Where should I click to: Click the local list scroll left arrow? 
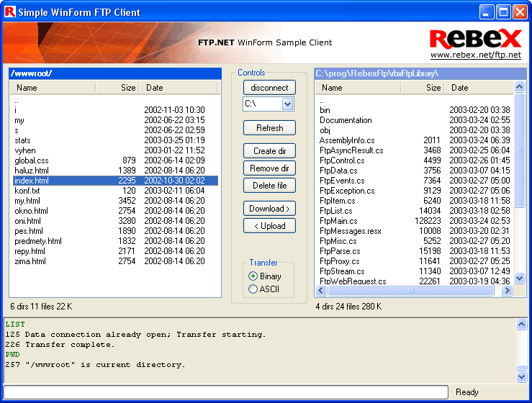tap(321, 291)
